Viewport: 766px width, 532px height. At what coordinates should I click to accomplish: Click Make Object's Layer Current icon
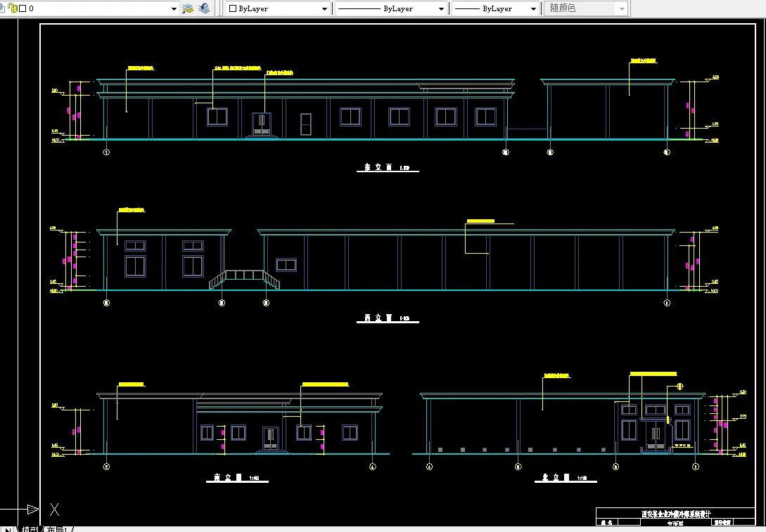coord(188,8)
